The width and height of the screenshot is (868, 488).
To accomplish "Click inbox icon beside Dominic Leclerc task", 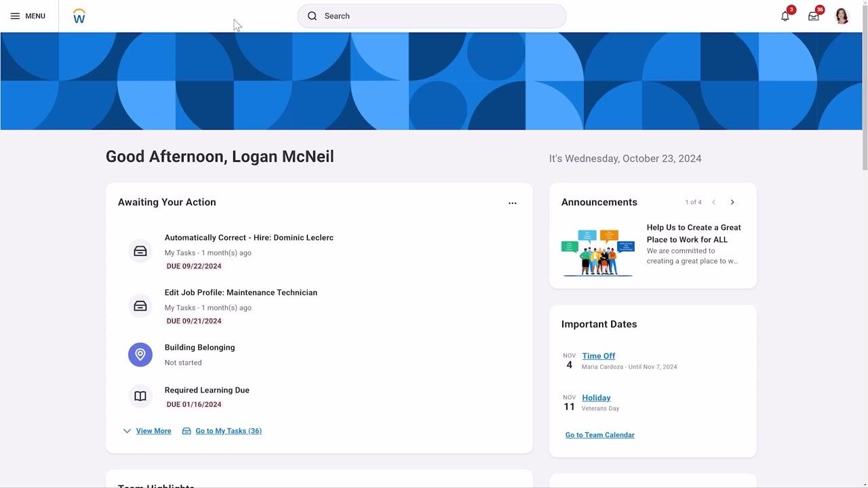I will point(140,251).
